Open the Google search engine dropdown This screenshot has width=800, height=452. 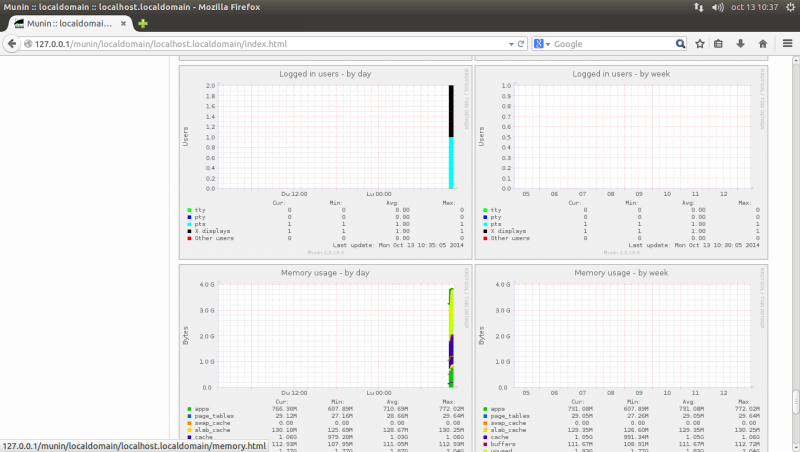[x=541, y=44]
